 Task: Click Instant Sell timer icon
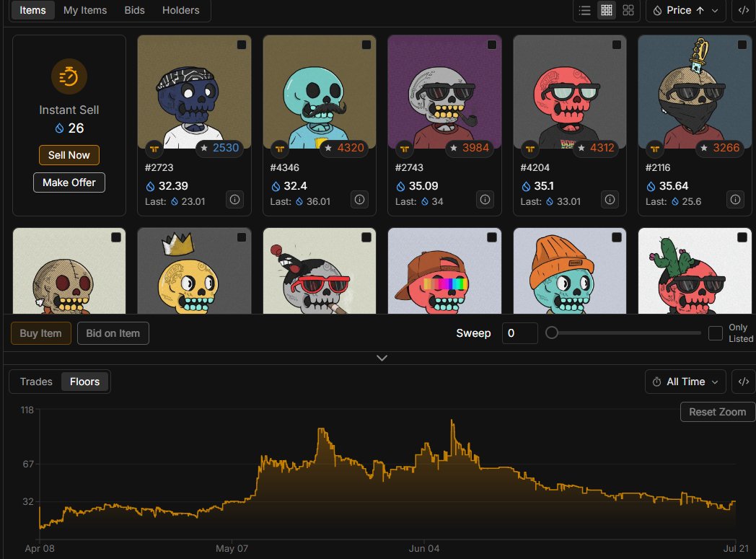click(x=69, y=76)
